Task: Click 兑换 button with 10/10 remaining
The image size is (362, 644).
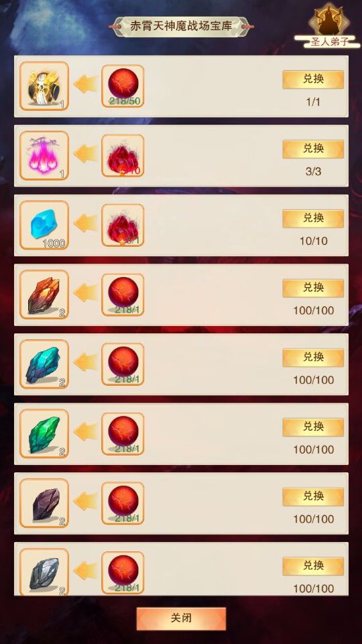Action: [313, 219]
